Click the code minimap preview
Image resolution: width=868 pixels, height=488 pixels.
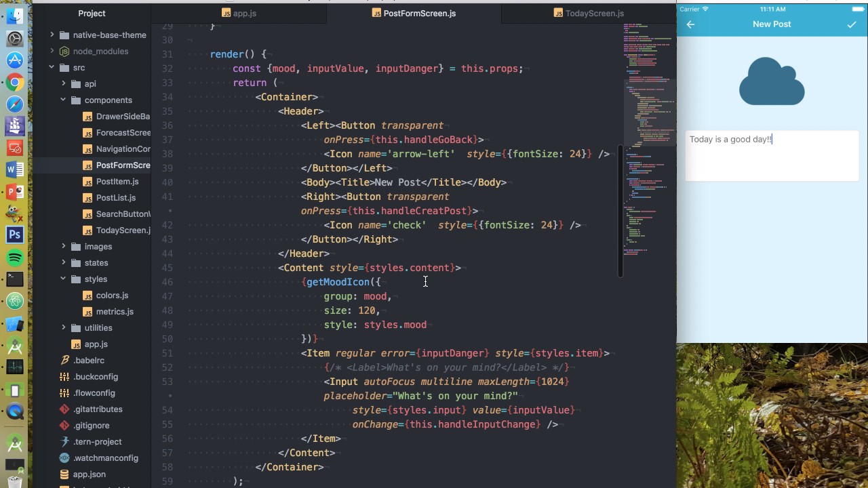coord(649,139)
